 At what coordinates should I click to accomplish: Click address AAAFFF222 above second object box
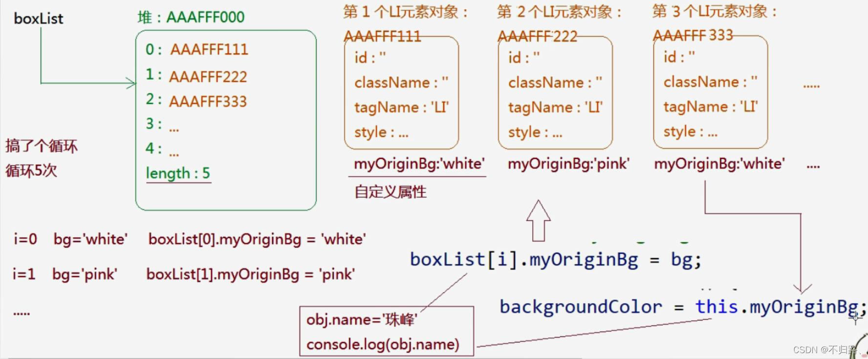coord(538,36)
